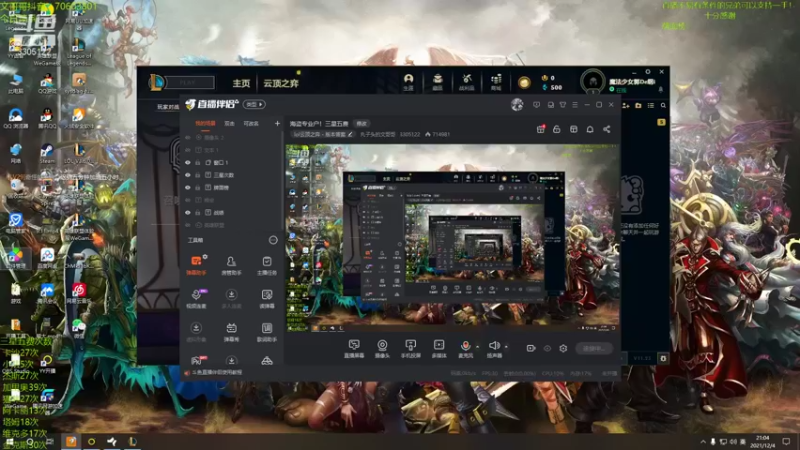Open the shirt-shaped skin icon in title bar
800x450 pixels.
pyautogui.click(x=563, y=105)
